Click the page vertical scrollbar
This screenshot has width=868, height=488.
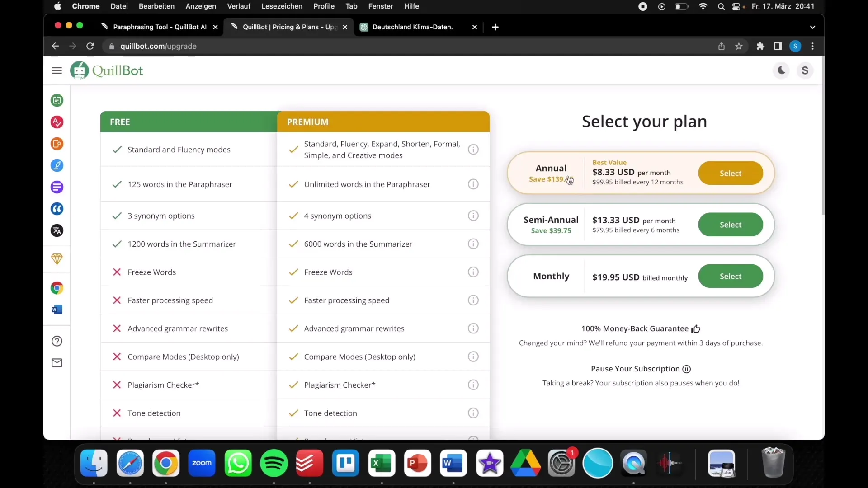tap(822, 136)
